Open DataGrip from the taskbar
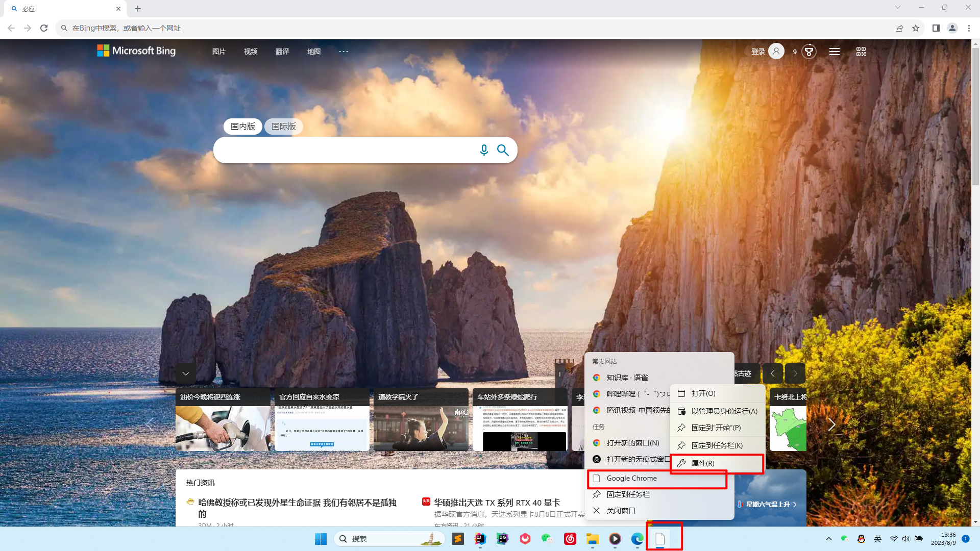This screenshot has height=551, width=980. (503, 539)
